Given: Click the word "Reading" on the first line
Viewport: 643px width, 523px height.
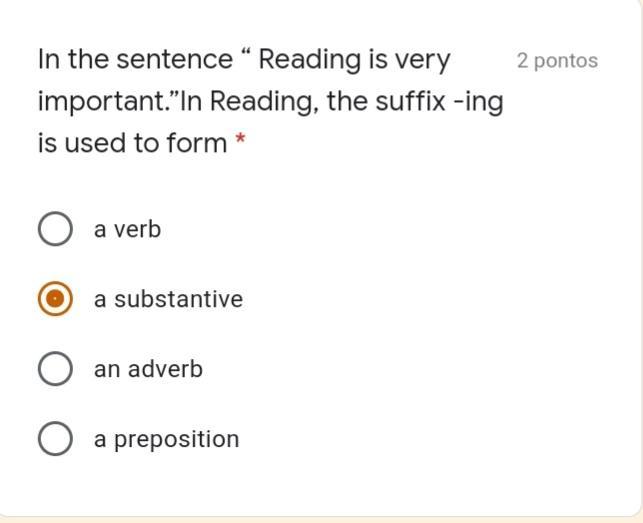Looking at the screenshot, I should pos(310,61).
